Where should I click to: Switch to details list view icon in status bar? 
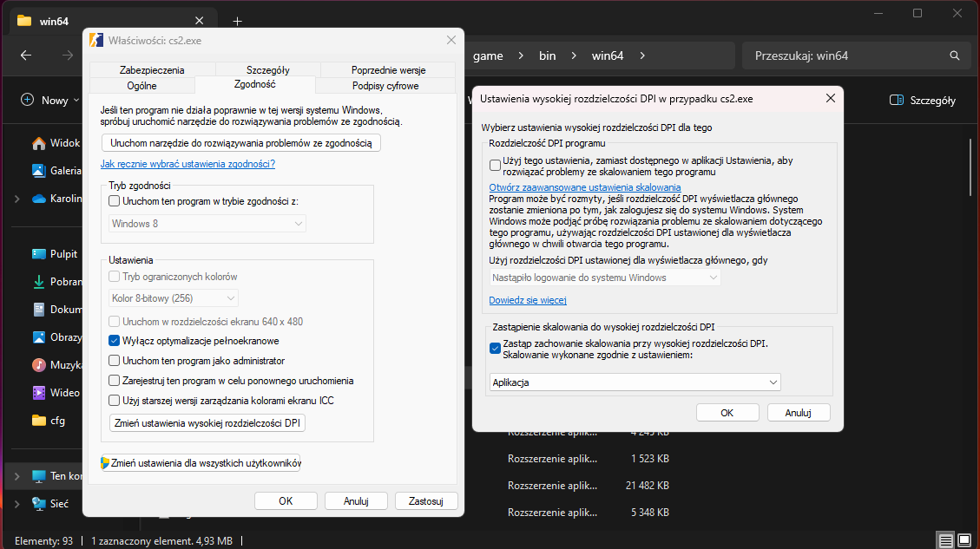pos(945,540)
